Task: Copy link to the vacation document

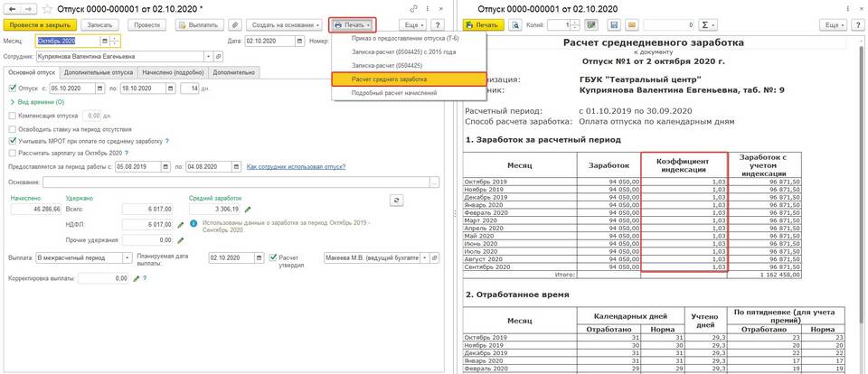Action: click(x=414, y=9)
